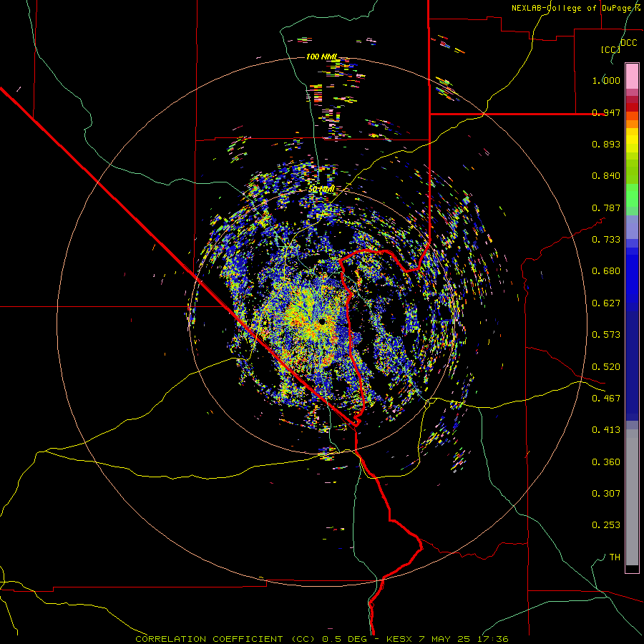
Task: Click the light pink segment of color bar
Action: click(632, 76)
